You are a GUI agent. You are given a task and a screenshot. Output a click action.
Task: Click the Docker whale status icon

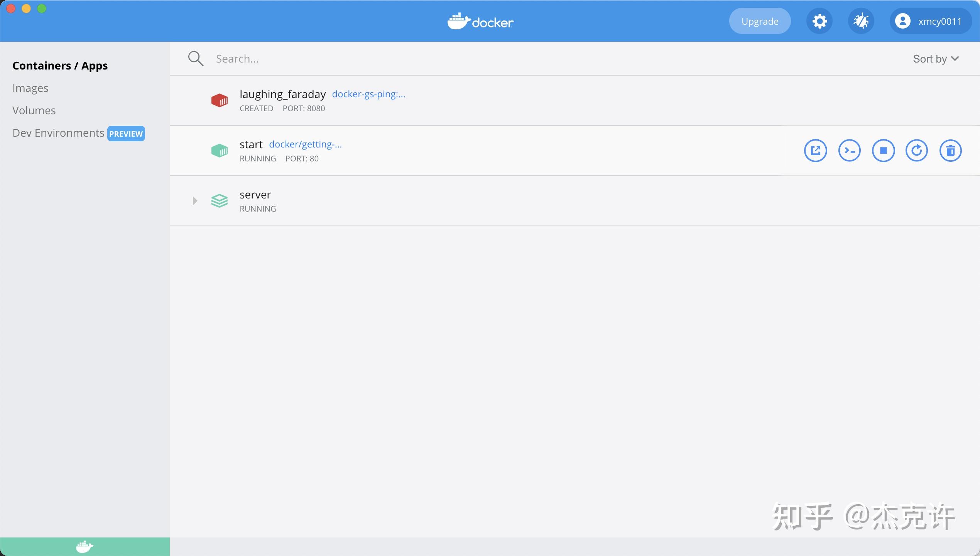click(84, 547)
